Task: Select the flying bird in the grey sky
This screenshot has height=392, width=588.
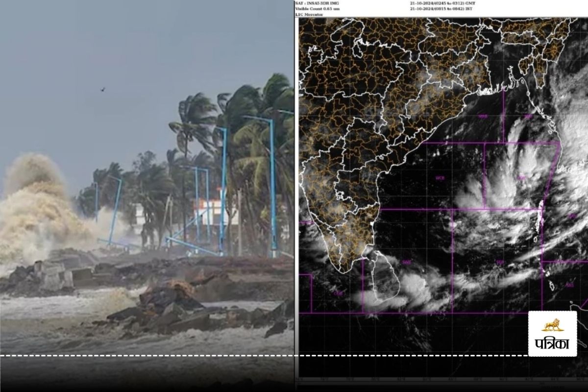Action: 102,90
